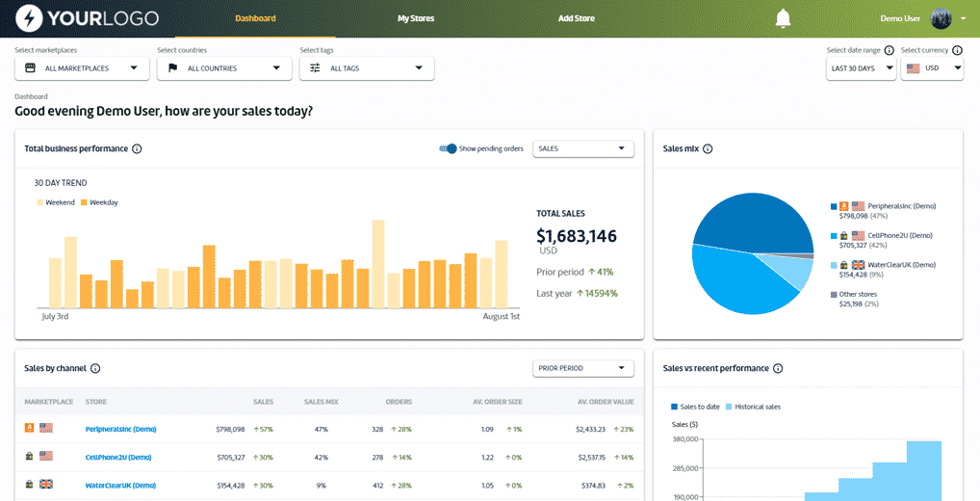Click WaterClearUK (Demo) entry in pie legend
This screenshot has width=980, height=501.
tap(902, 265)
